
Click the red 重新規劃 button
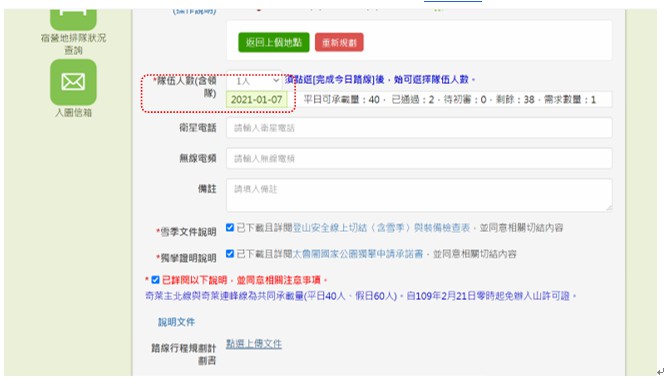(339, 42)
